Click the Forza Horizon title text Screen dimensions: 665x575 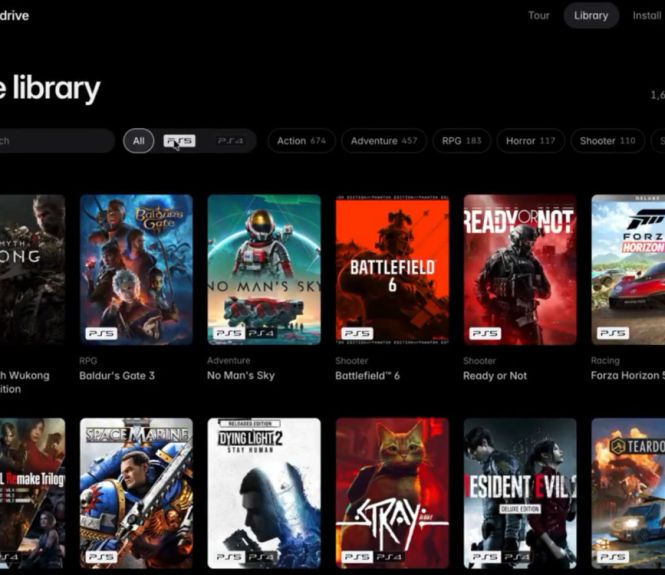[x=628, y=376]
